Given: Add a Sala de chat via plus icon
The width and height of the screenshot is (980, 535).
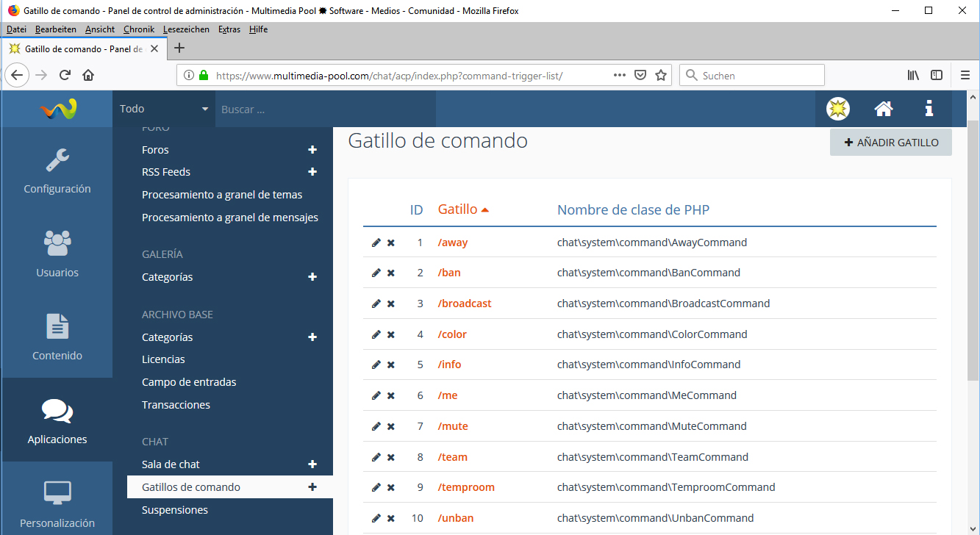Looking at the screenshot, I should pos(312,464).
